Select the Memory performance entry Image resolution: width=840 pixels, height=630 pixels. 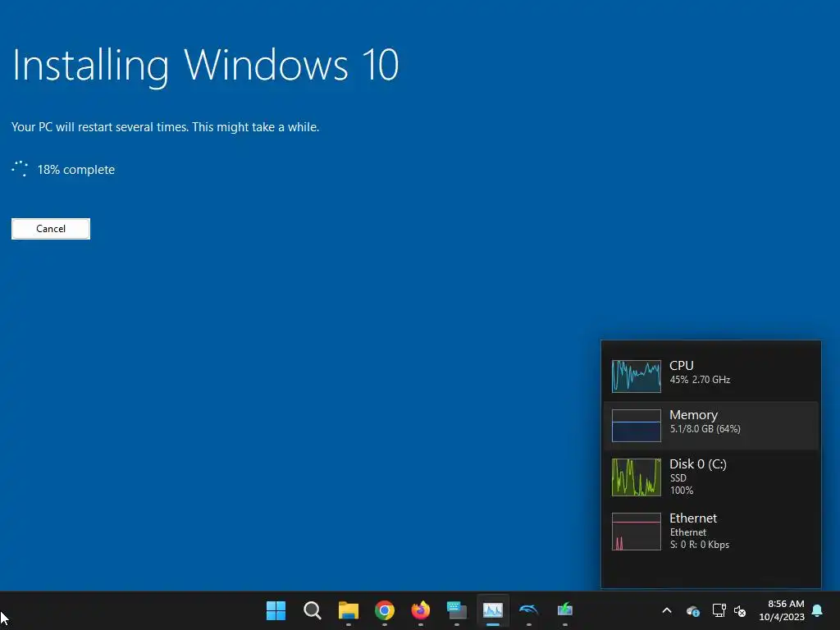pos(711,426)
